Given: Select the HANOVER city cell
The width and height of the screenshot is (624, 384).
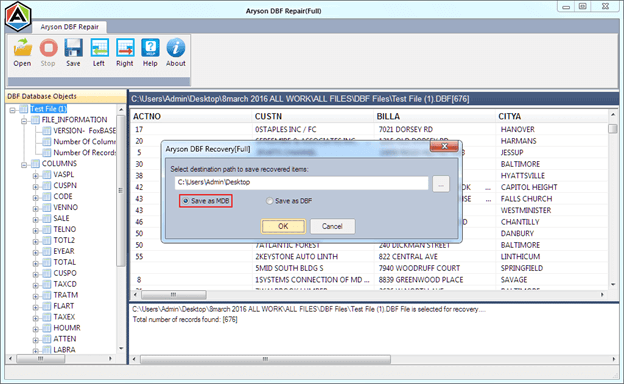Looking at the screenshot, I should [517, 129].
